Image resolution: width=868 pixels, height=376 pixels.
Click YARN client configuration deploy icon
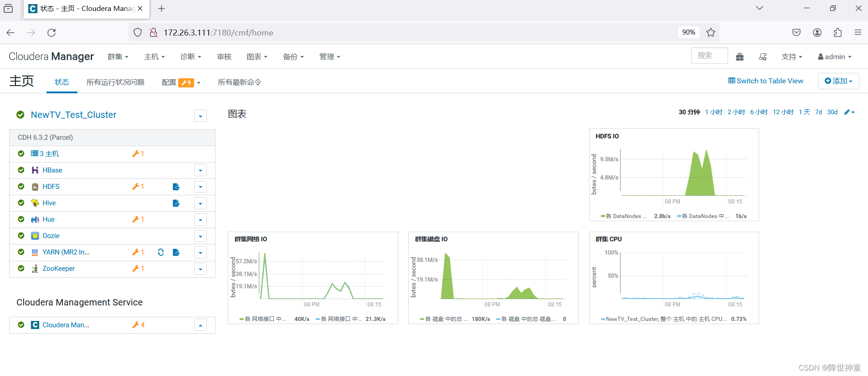(176, 252)
